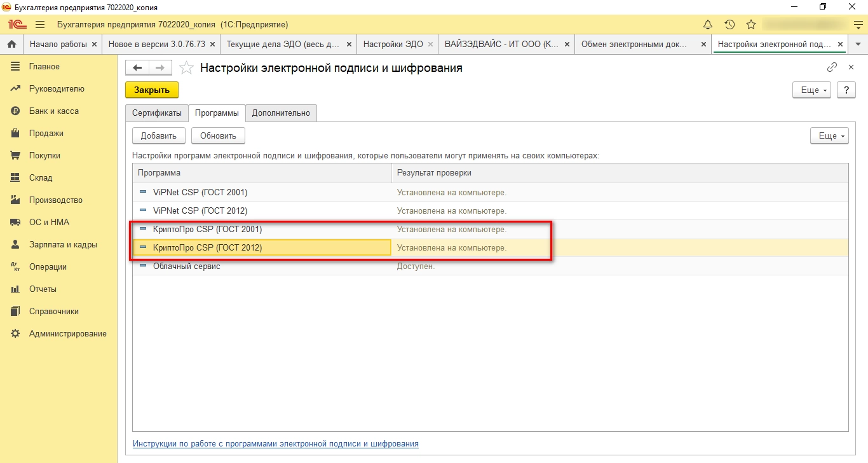Open the Операции section
Image resolution: width=868 pixels, height=463 pixels.
click(48, 267)
